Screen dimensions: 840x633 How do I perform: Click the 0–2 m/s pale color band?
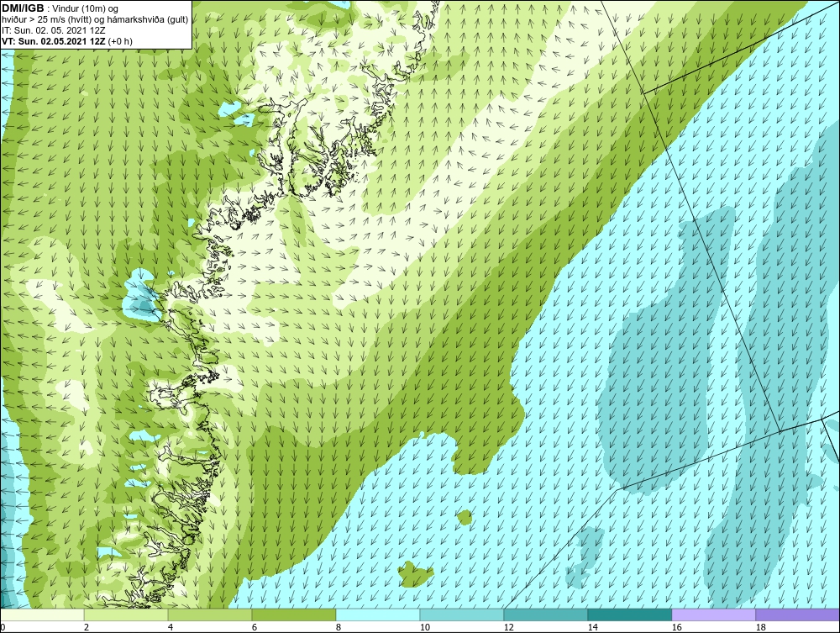(42, 615)
